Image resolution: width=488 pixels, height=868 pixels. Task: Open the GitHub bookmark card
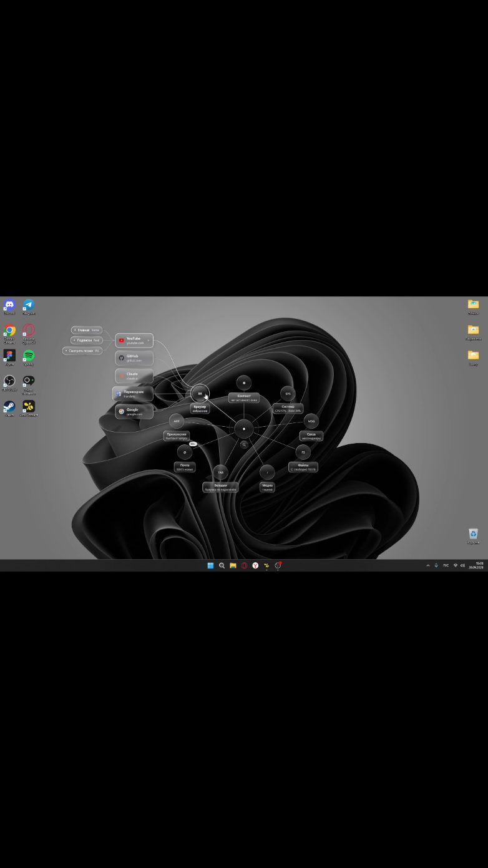point(134,358)
